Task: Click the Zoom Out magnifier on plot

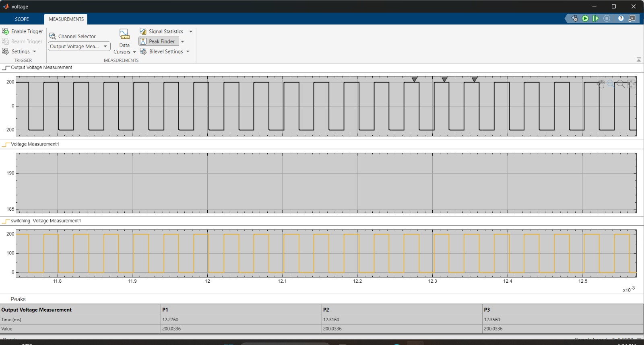Action: pyautogui.click(x=621, y=84)
